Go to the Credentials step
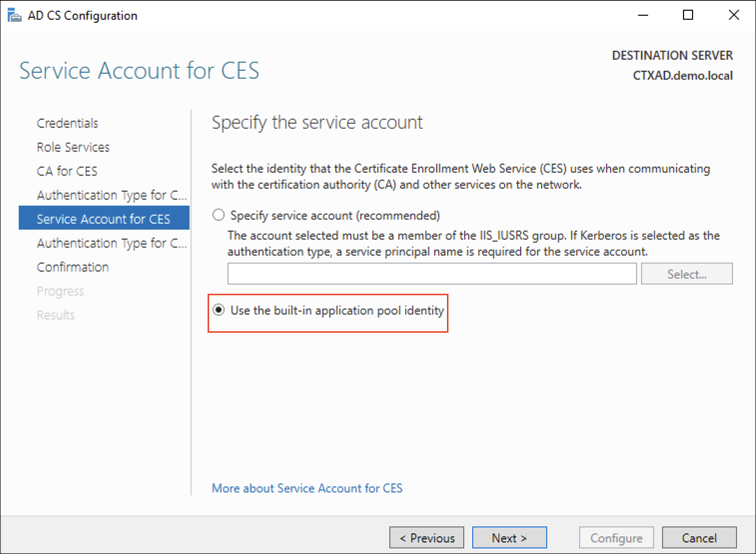The image size is (756, 554). tap(67, 123)
